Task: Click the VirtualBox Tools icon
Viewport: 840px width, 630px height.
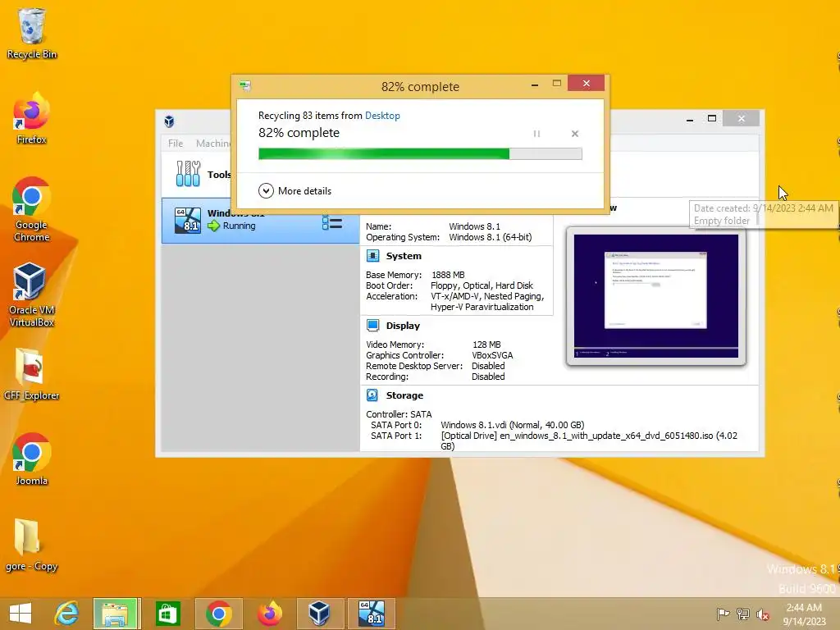Action: pos(188,174)
